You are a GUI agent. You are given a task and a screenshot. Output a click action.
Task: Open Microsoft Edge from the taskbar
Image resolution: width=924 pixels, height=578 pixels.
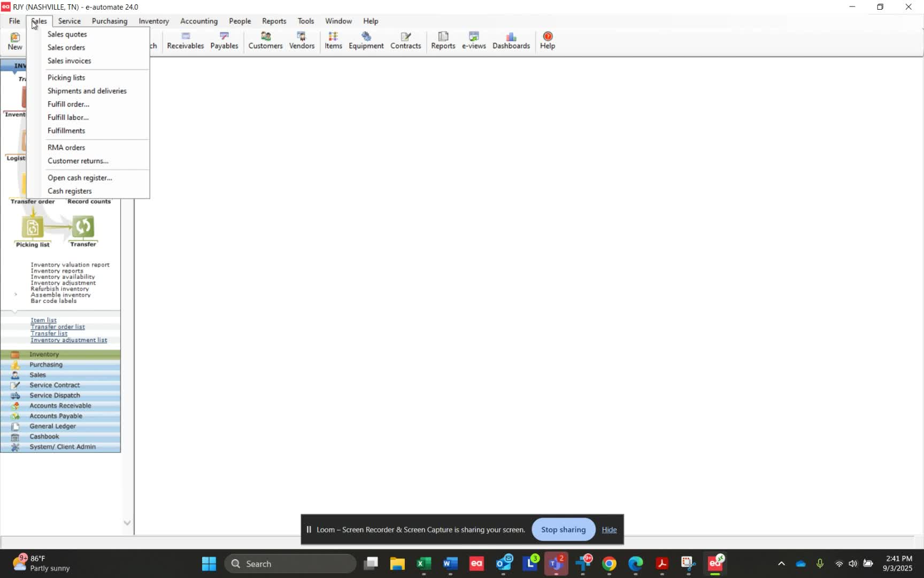(x=635, y=564)
